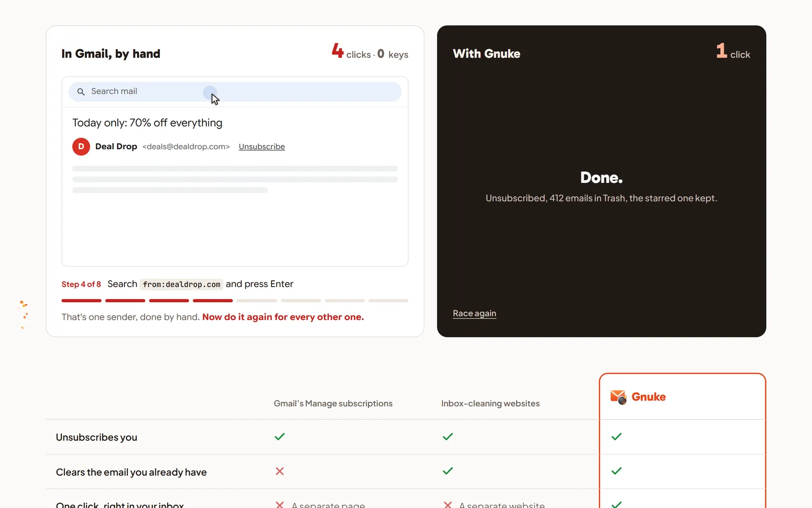Click the "Gnuke" column header name

[649, 397]
